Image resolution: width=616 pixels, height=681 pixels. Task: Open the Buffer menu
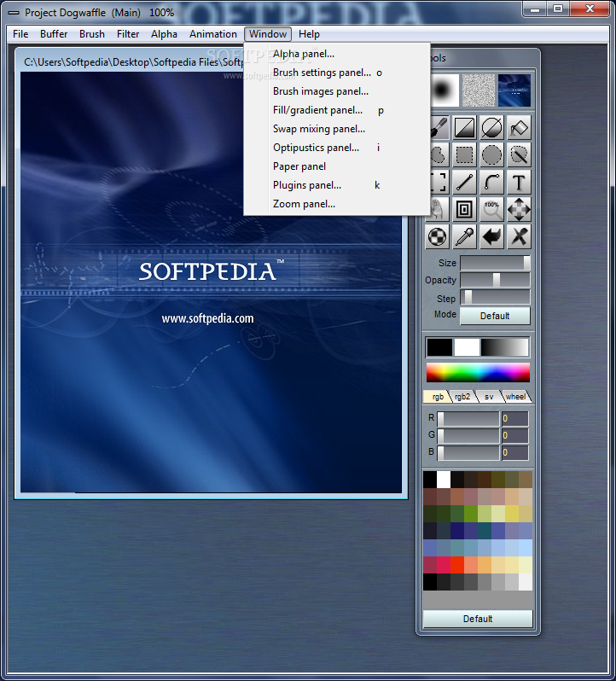[x=54, y=34]
